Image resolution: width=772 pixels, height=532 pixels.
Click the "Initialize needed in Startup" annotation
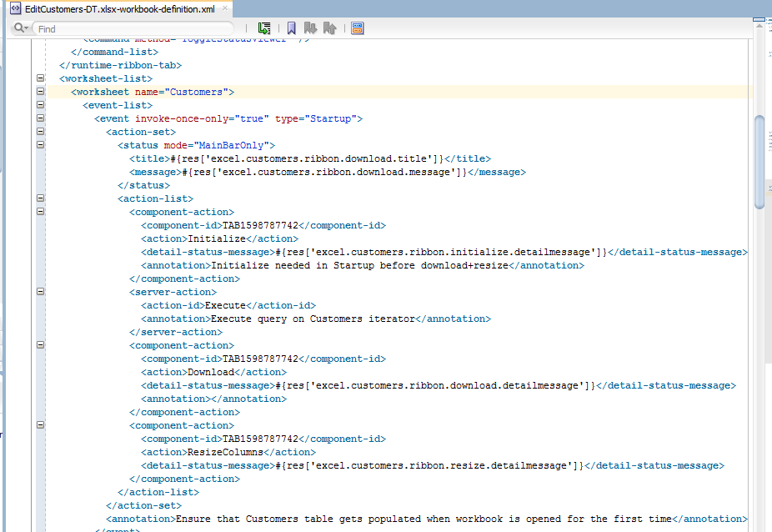[359, 265]
